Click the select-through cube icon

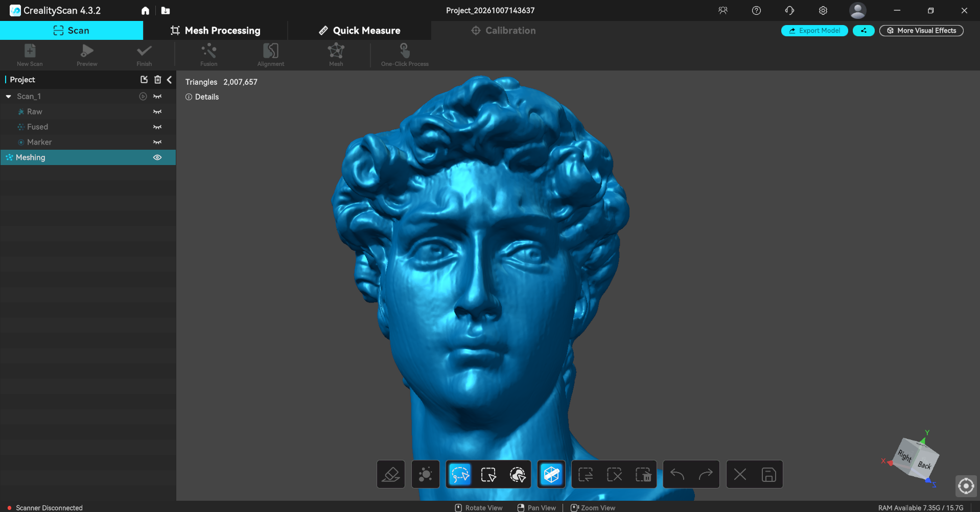(x=551, y=475)
